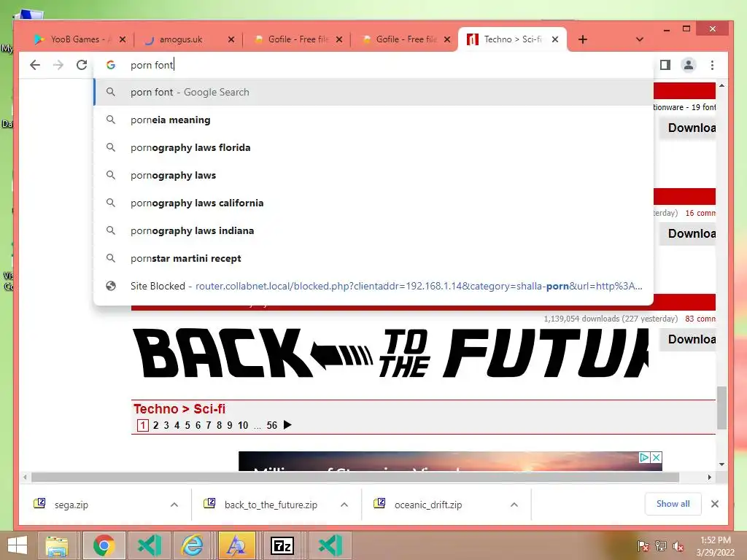Screen dimensions: 747x560
Task: Close the downloads bar
Action: point(715,504)
